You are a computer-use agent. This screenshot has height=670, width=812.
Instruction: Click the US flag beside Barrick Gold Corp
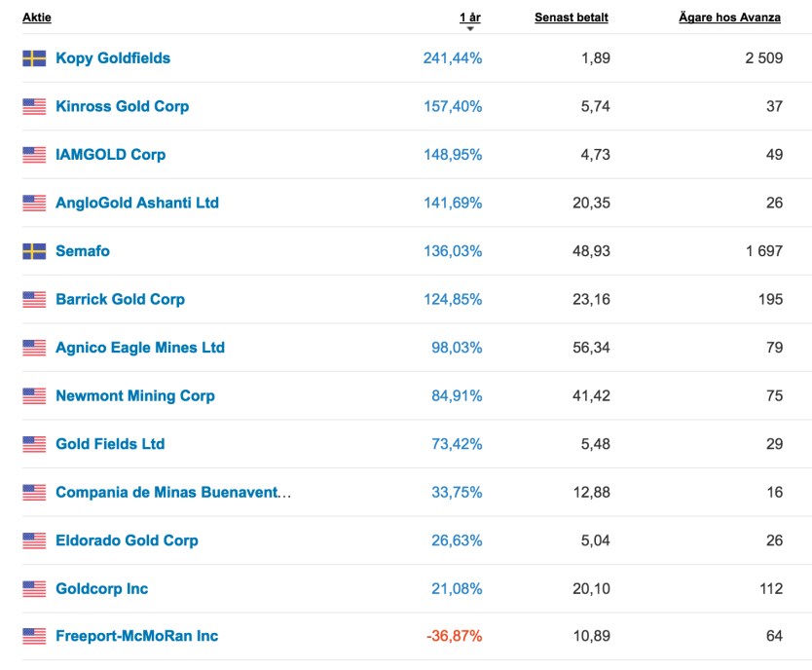(34, 300)
